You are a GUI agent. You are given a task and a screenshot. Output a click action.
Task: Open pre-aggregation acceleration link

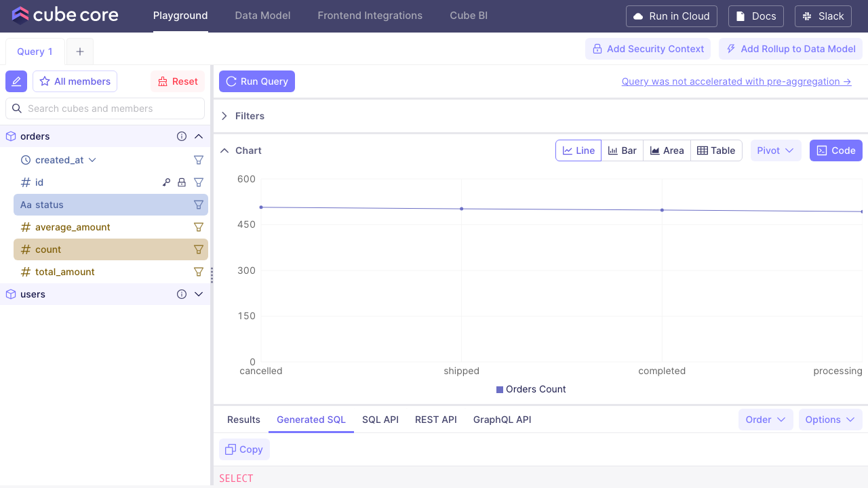click(736, 81)
